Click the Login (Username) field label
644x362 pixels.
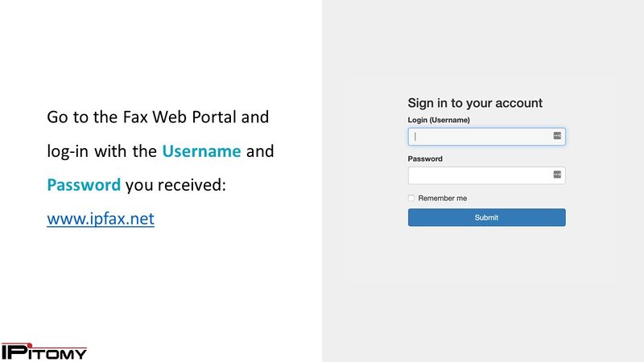pos(439,120)
